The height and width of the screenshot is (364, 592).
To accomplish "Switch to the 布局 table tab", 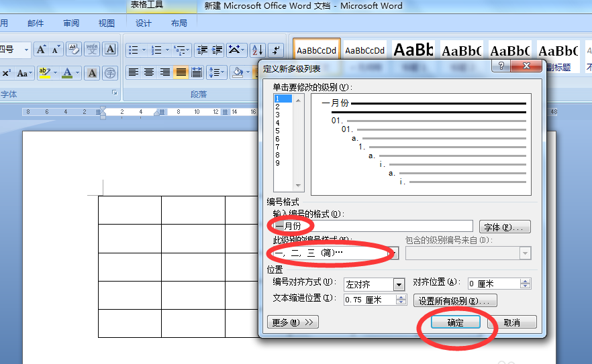I will click(179, 23).
